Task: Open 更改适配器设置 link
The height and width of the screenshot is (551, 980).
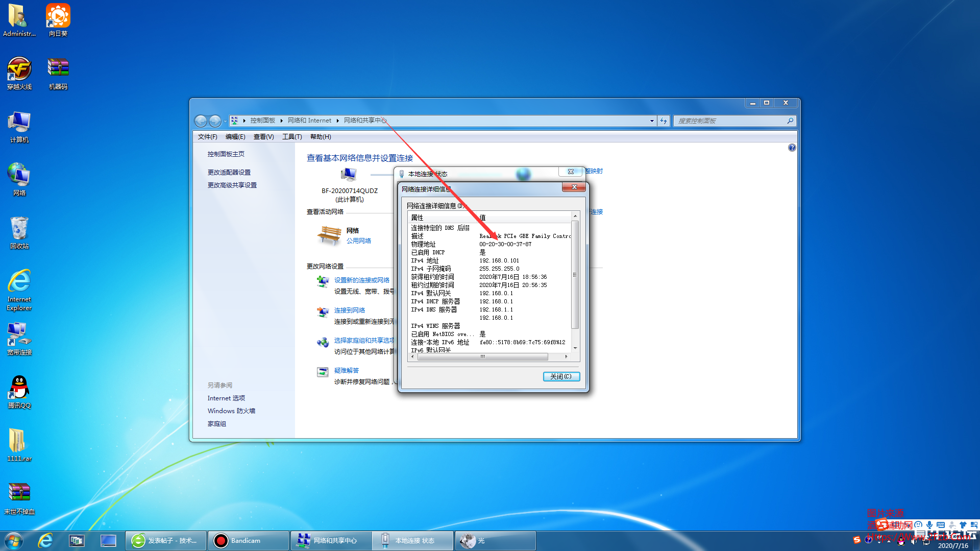Action: 229,173
